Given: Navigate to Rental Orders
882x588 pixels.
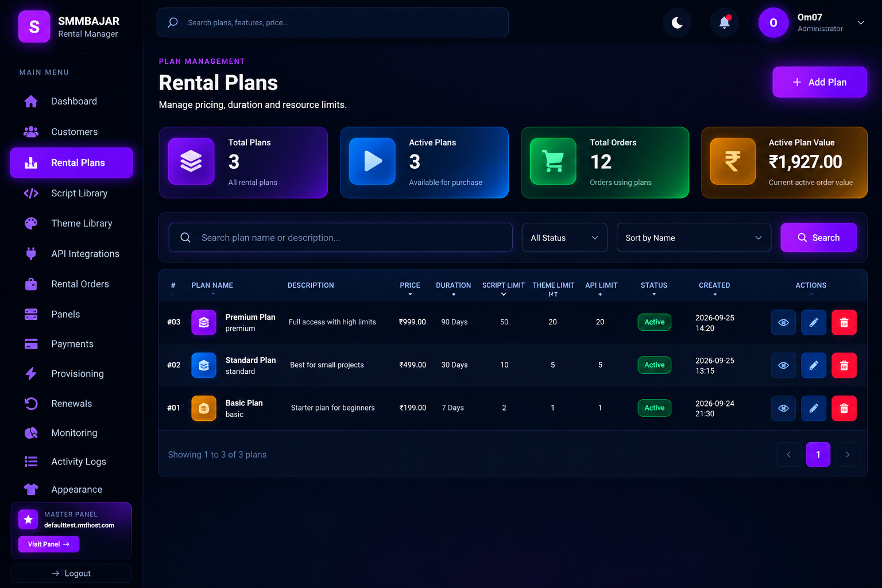Looking at the screenshot, I should click(x=72, y=284).
